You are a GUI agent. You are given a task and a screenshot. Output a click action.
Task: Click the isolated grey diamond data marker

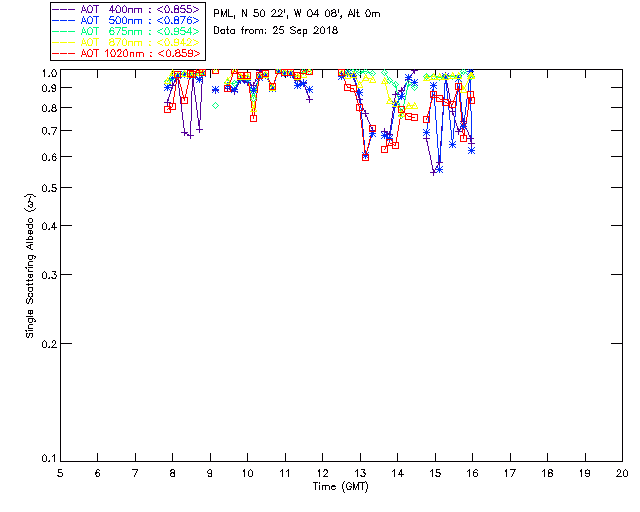tap(215, 105)
